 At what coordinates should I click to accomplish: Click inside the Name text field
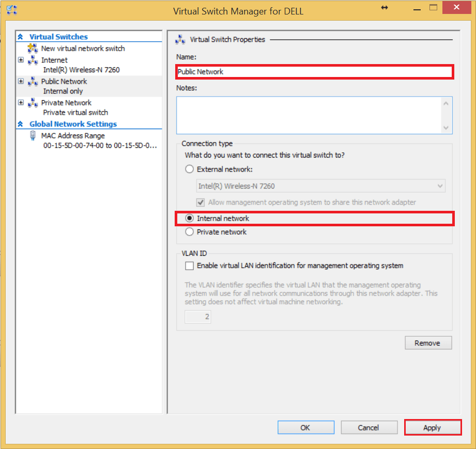(x=310, y=72)
